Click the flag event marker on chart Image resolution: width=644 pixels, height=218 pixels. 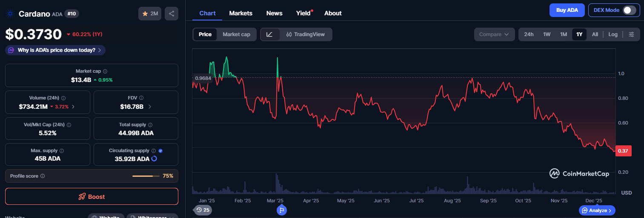pyautogui.click(x=281, y=210)
